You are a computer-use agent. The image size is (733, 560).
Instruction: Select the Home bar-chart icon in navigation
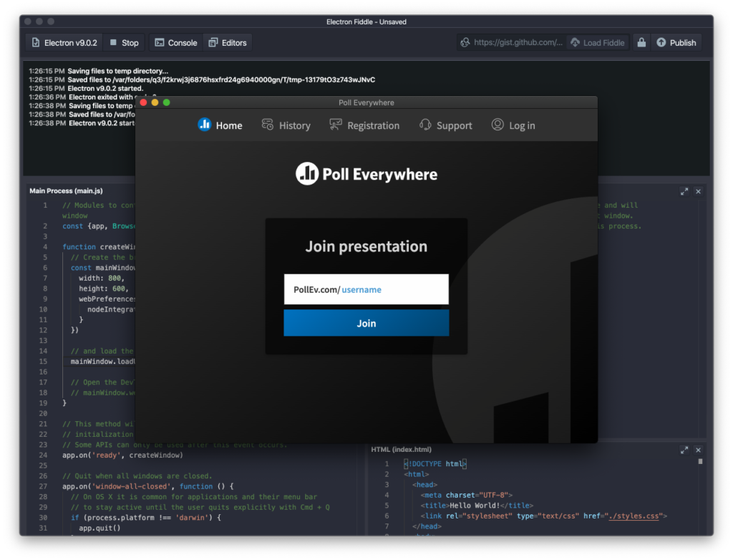point(205,125)
